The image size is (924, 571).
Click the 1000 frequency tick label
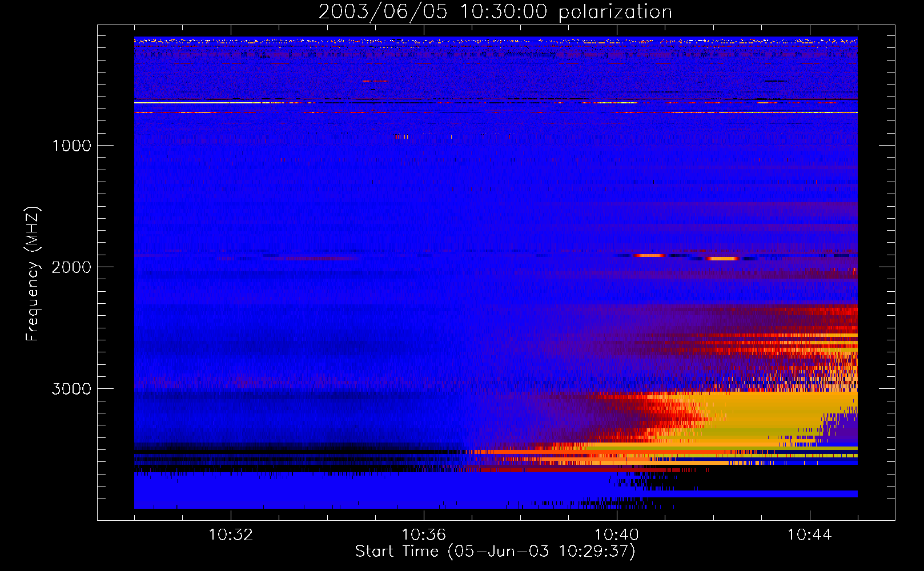point(71,146)
